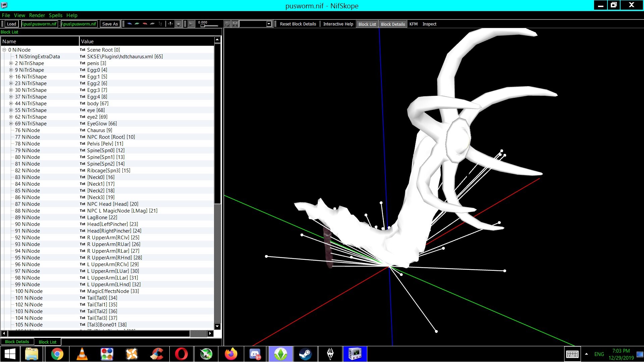Click the save file path field
Screen dimensions: 644x362
(79, 24)
